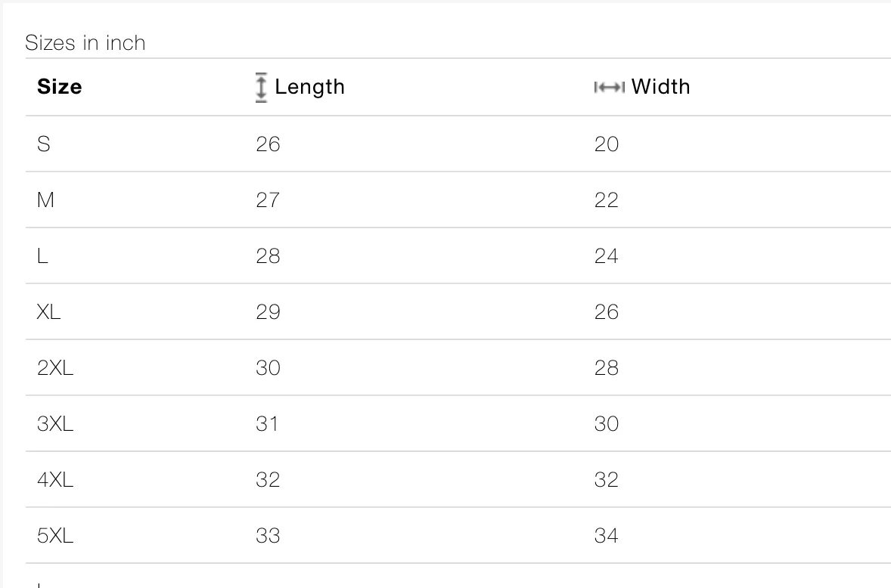Select the 4XL size row label
This screenshot has height=588, width=891.
(x=55, y=480)
